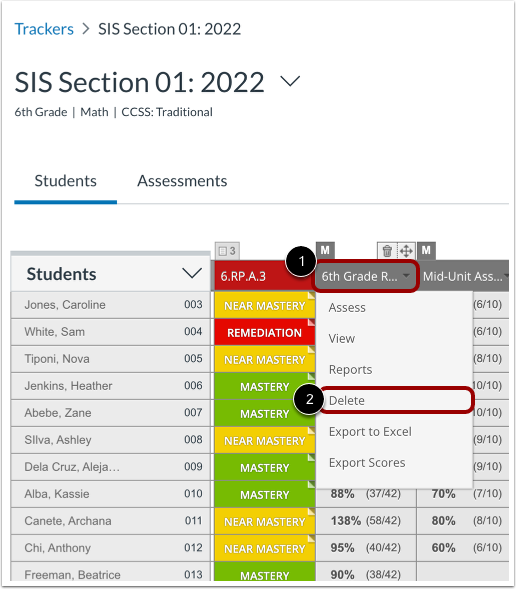Viewport: 516px width, 589px height.
Task: Select student Canete, Archana
Action: click(68, 521)
